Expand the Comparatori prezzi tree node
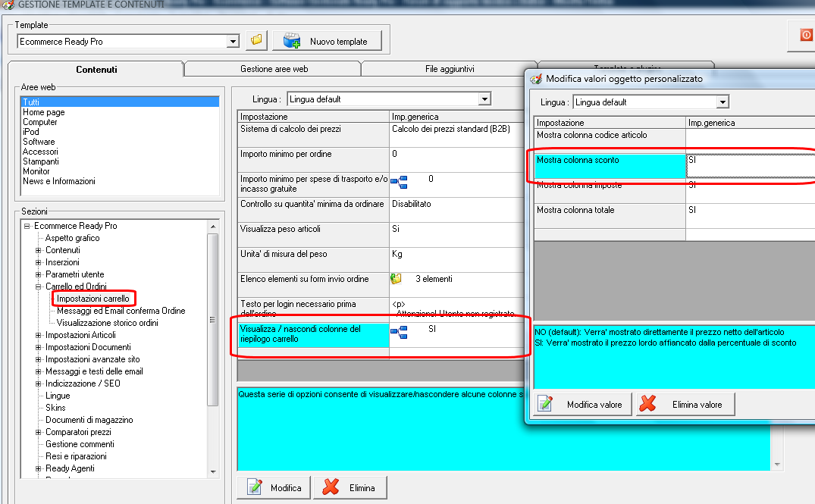 [38, 432]
